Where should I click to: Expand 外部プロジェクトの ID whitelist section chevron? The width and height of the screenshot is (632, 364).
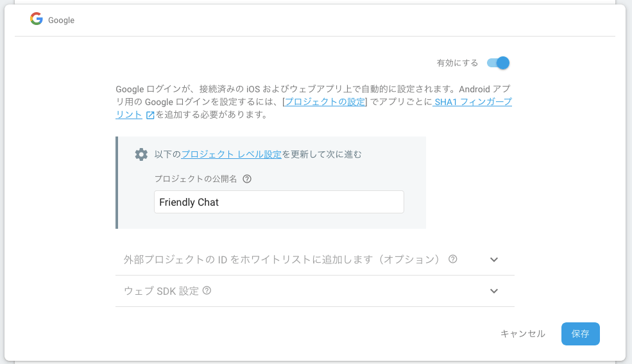(494, 260)
